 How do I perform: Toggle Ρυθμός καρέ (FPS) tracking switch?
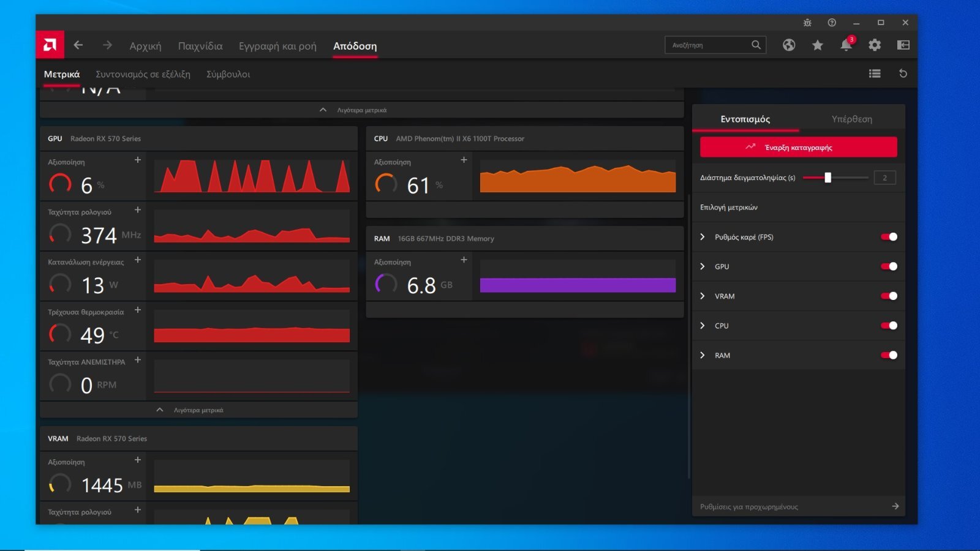coord(889,237)
